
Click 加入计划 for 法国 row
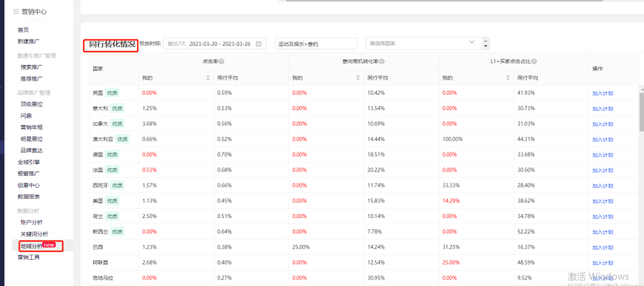[x=602, y=170]
